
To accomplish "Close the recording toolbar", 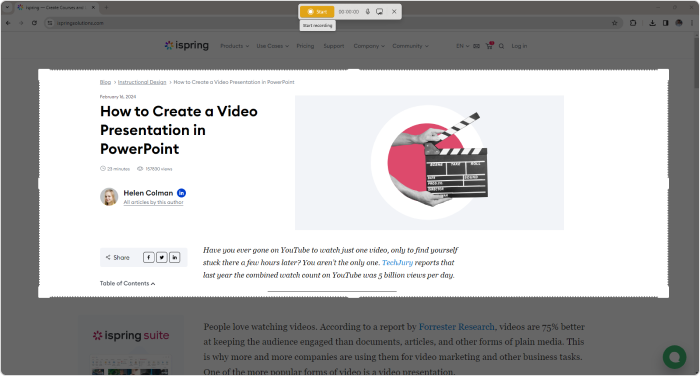I will click(x=394, y=12).
